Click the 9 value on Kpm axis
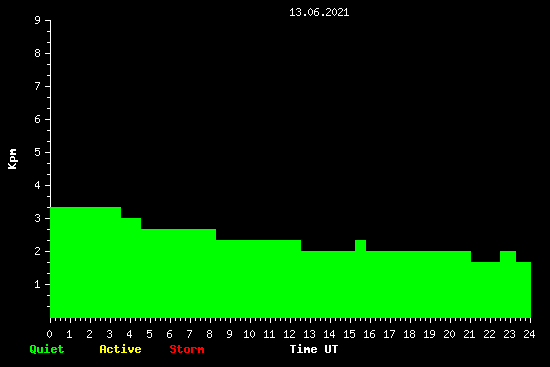The height and width of the screenshot is (367, 550). coord(38,21)
